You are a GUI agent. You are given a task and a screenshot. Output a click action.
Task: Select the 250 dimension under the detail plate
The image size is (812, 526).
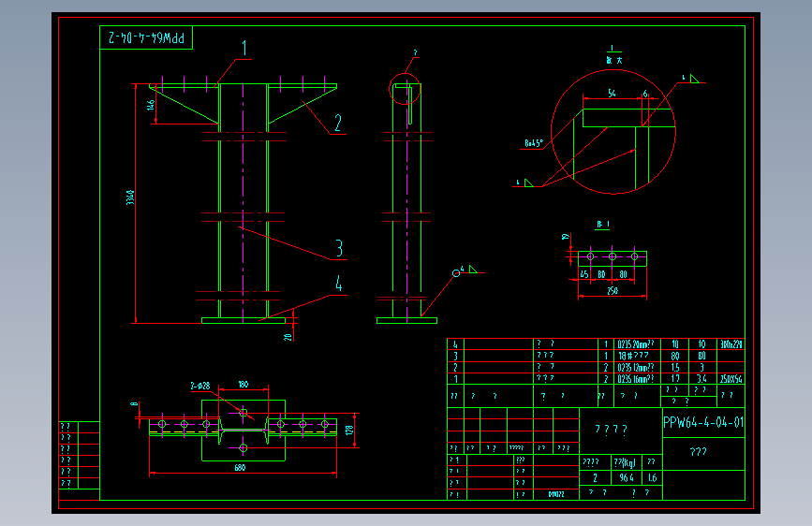[x=613, y=291]
